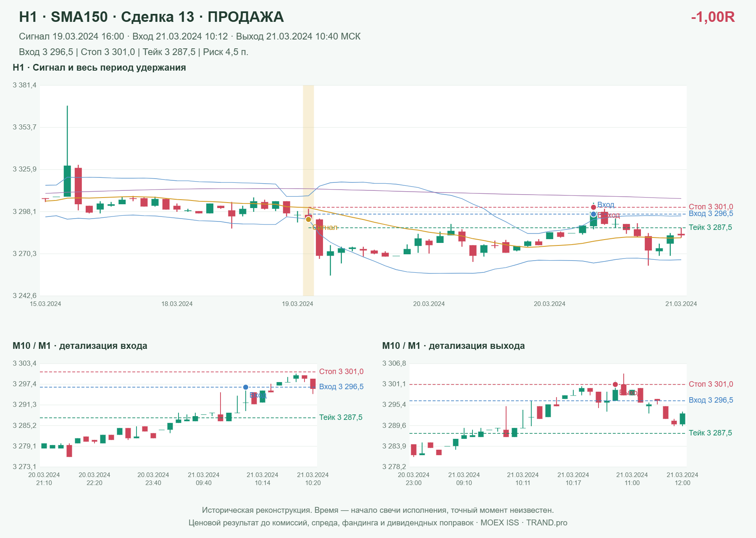Click the 3 303,4 label on the entry chart axis
The image size is (756, 538).
tap(24, 364)
